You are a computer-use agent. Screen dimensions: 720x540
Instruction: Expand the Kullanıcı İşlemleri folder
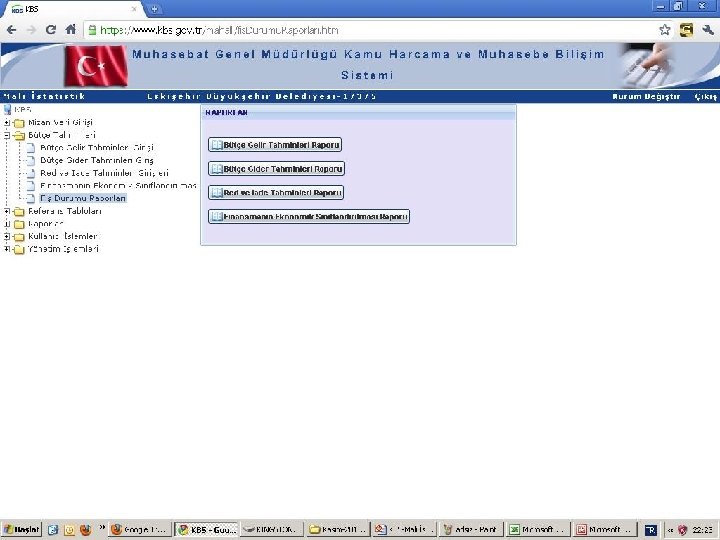point(7,236)
